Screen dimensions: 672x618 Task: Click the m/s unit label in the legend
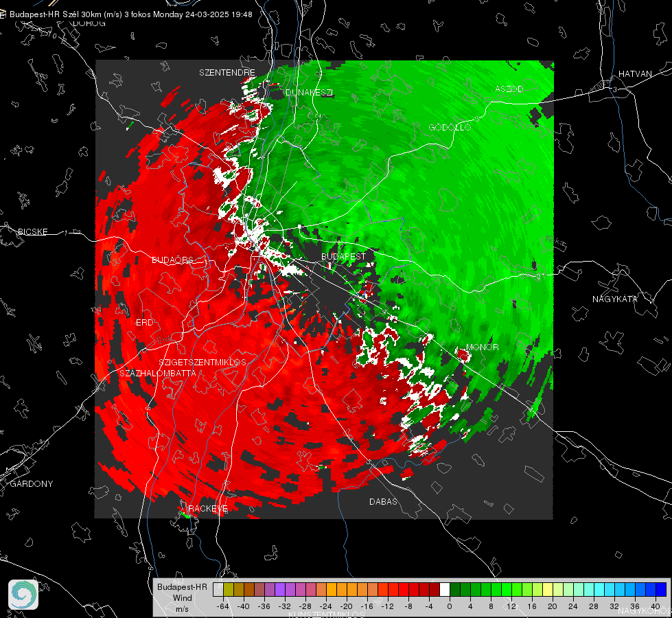coord(182,609)
